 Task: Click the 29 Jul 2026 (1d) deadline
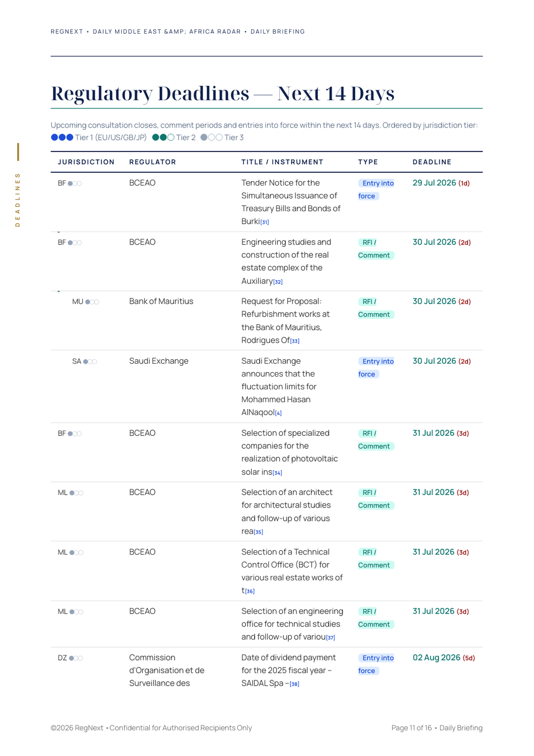click(x=441, y=183)
